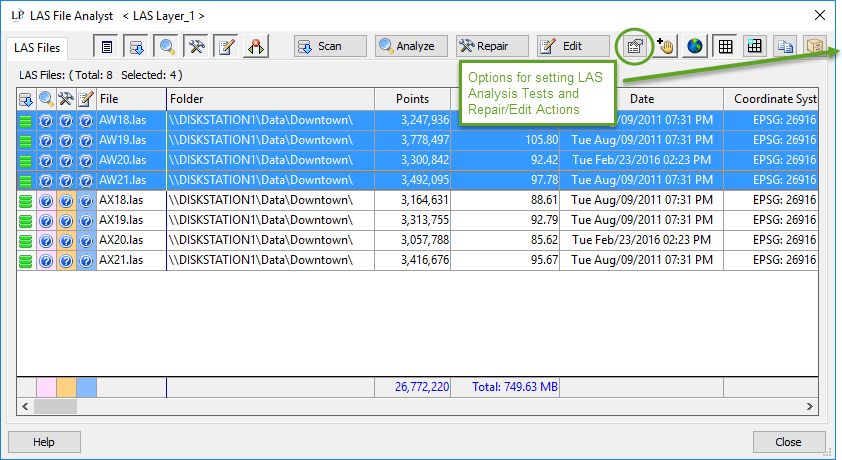Click the Repair button
This screenshot has width=842, height=460.
click(492, 46)
